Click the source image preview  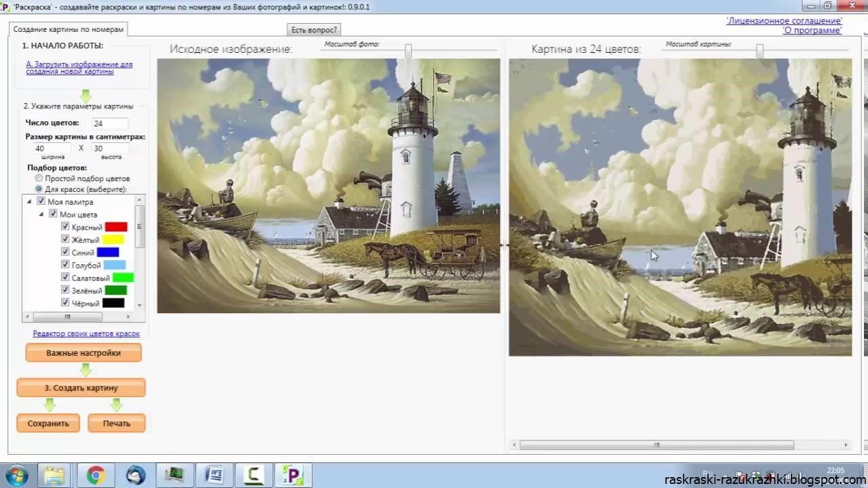[329, 186]
